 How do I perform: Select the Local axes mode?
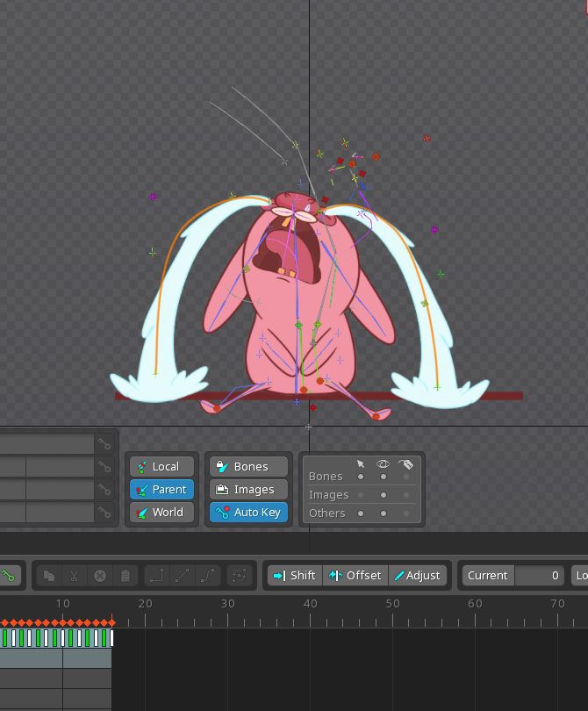161,467
